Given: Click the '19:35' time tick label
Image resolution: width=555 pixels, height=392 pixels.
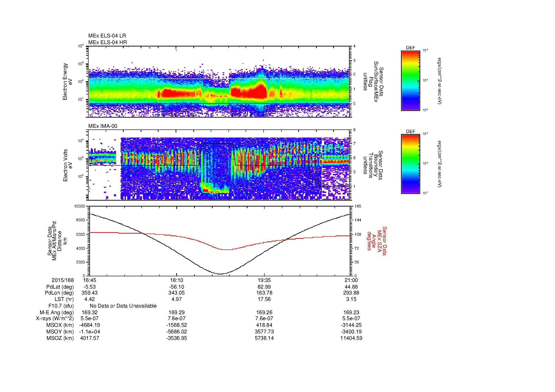Looking at the screenshot, I should tap(264, 280).
